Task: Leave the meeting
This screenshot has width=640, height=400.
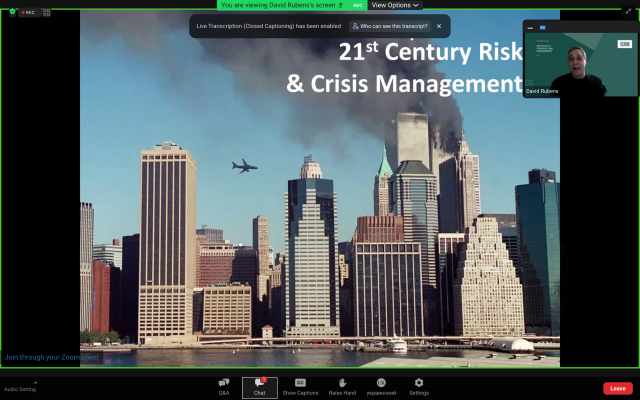Action: pyautogui.click(x=618, y=388)
